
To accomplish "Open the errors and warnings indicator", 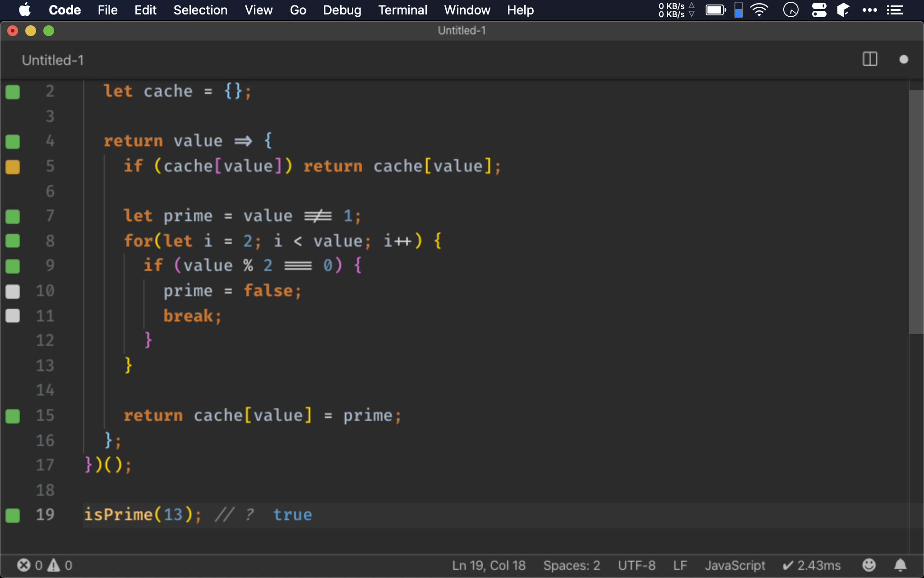I will [x=45, y=565].
